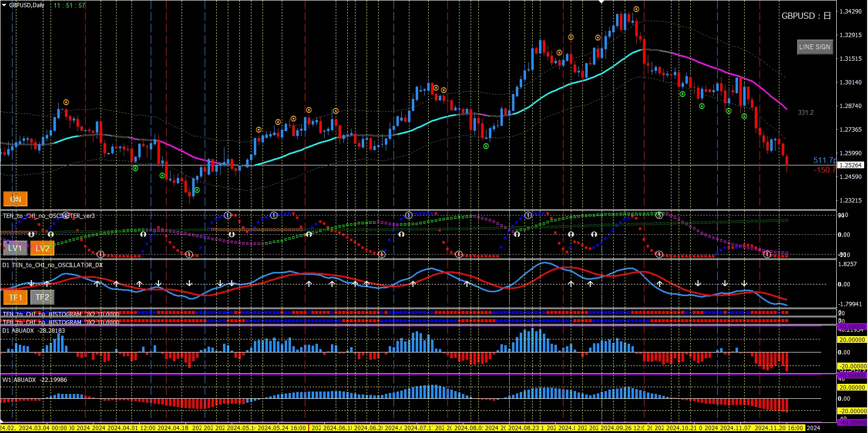Screen dimensions: 868x433
Task: Click the 2024.04.01 12:00 date on the time axis
Action: (x=132, y=428)
